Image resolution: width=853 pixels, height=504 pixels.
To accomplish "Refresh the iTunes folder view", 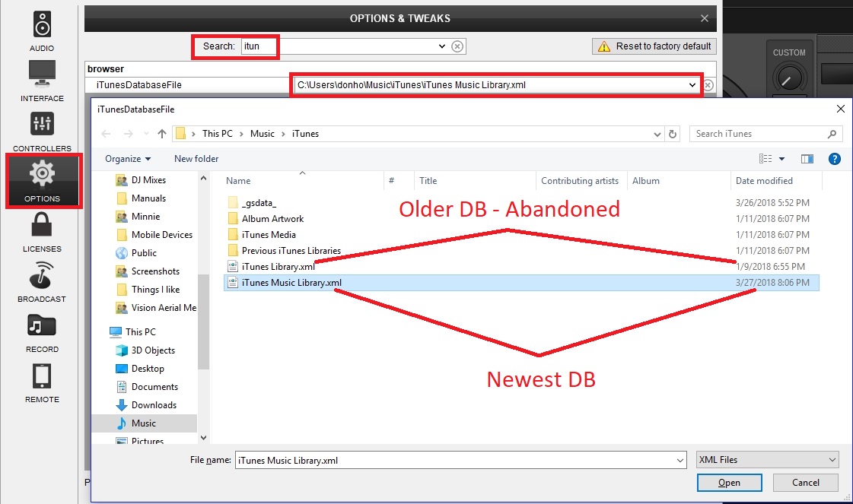I will pyautogui.click(x=673, y=134).
